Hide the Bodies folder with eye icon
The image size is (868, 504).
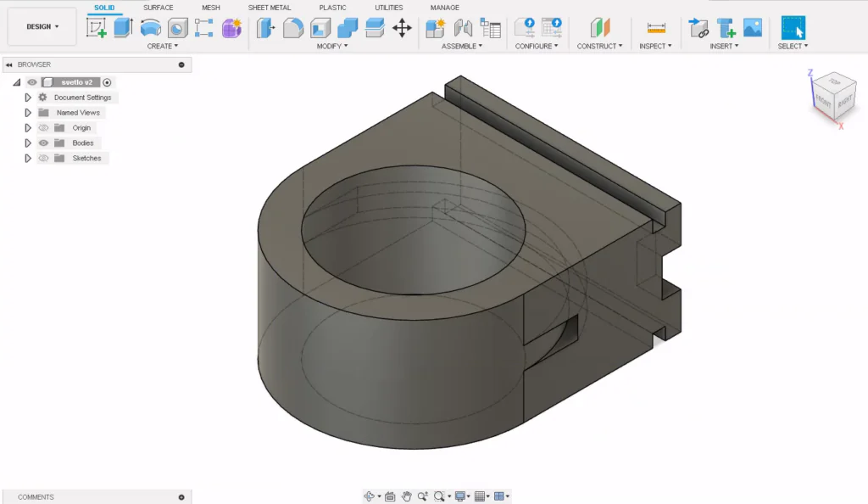44,143
